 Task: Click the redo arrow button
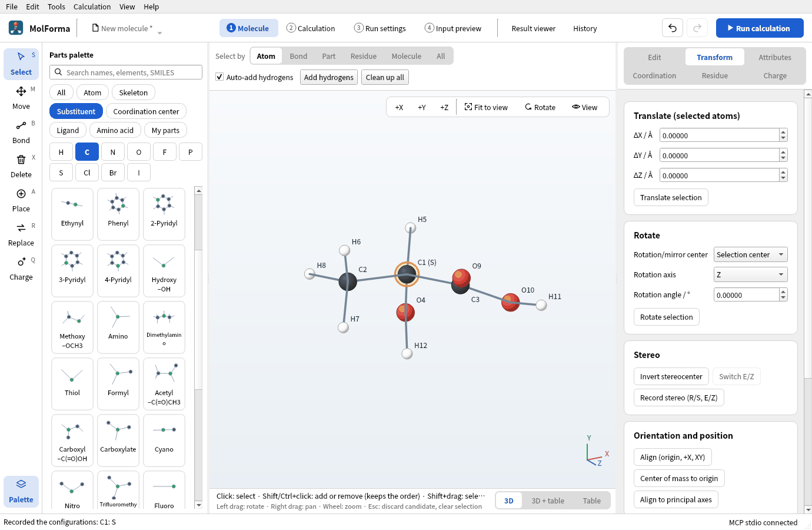pyautogui.click(x=697, y=28)
